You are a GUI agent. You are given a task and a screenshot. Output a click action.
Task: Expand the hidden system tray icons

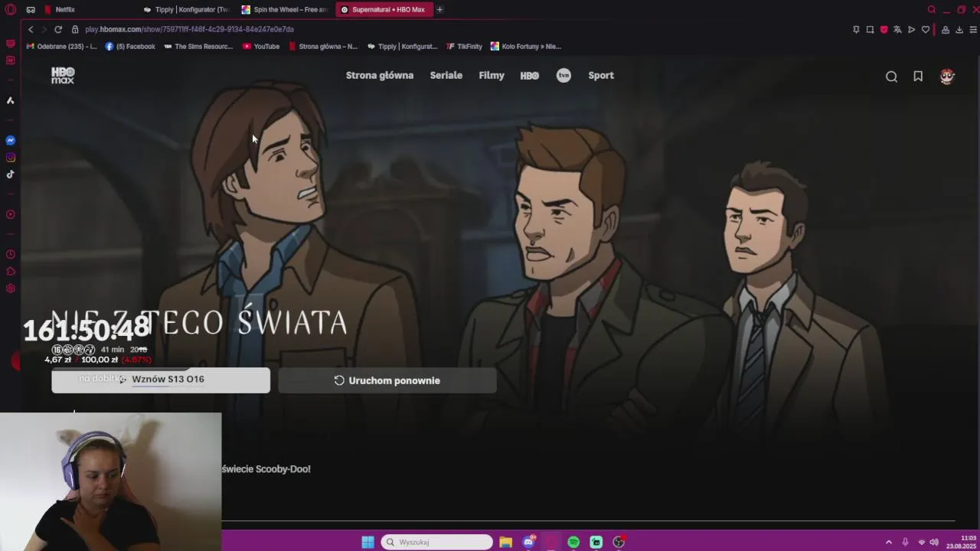[888, 542]
